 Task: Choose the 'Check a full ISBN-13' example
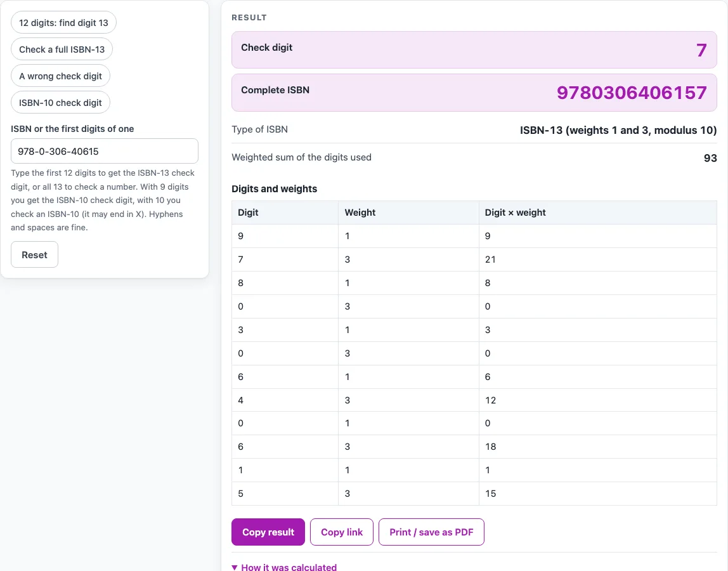coord(62,49)
